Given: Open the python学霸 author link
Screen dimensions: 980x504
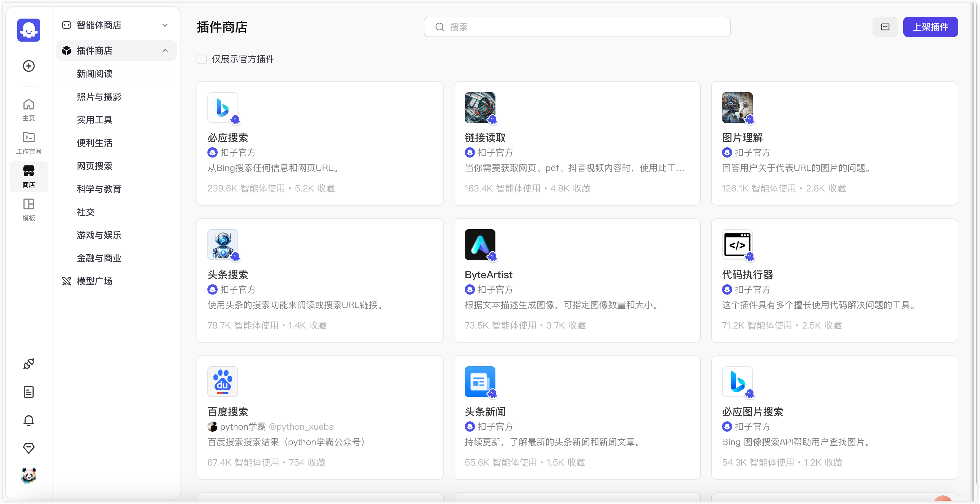Looking at the screenshot, I should pos(243,427).
